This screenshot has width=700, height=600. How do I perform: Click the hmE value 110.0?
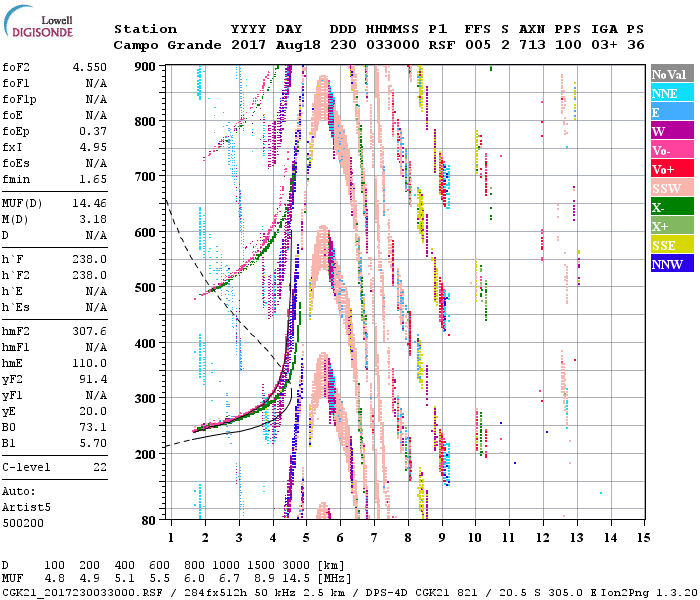coord(90,363)
